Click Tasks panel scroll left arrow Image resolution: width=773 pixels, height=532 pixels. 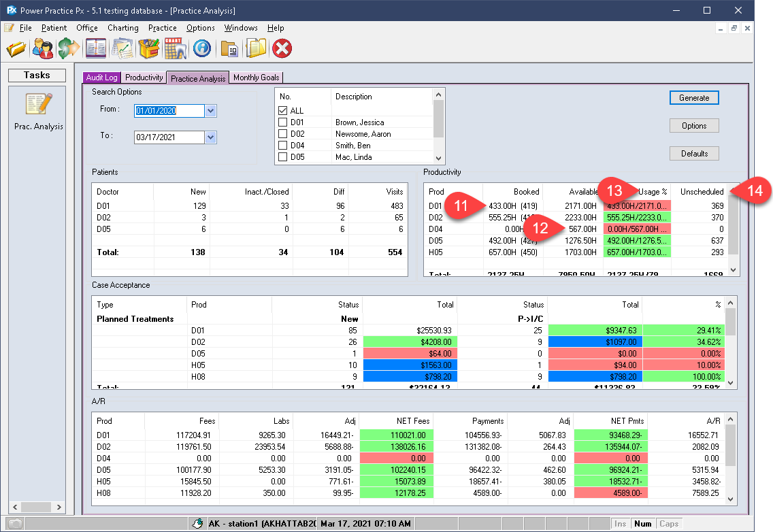coord(15,507)
